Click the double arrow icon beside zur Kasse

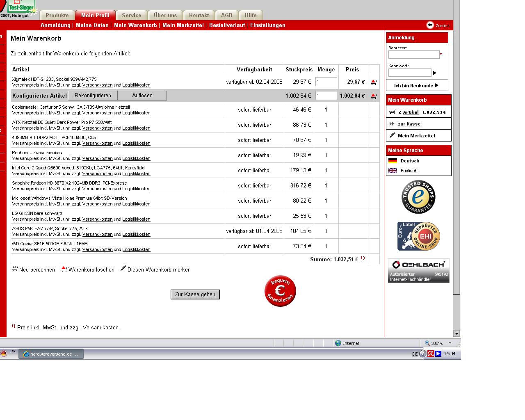(392, 123)
